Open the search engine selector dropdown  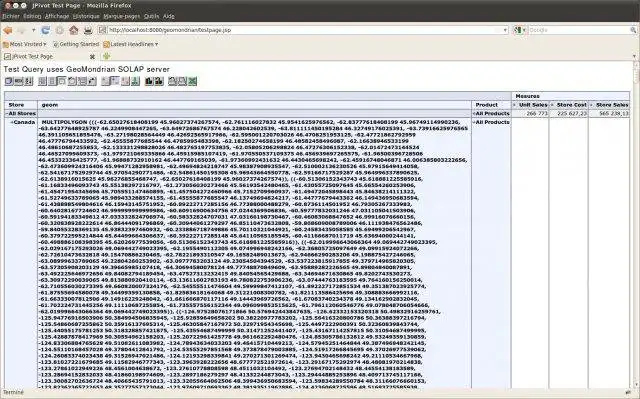coord(520,30)
